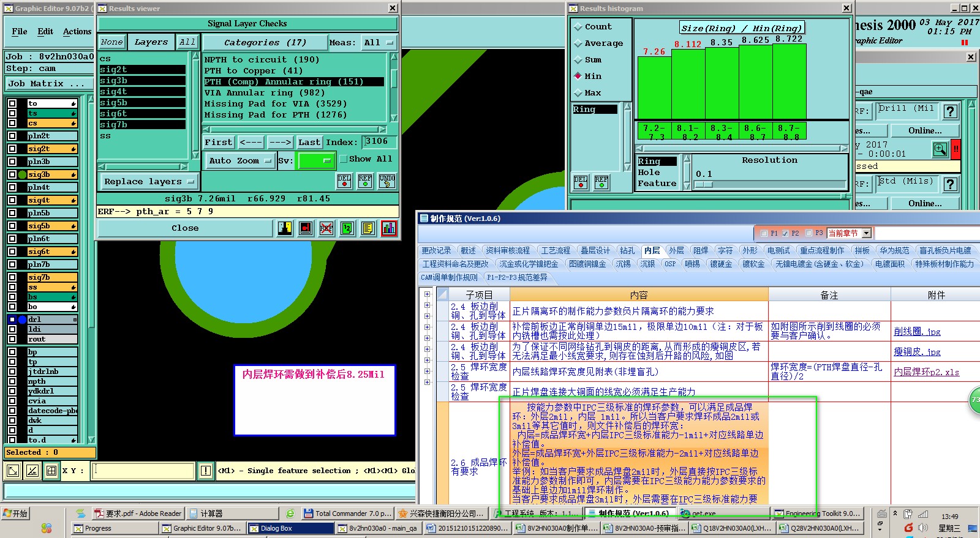Open Total Commander from the taskbar

pos(347,514)
